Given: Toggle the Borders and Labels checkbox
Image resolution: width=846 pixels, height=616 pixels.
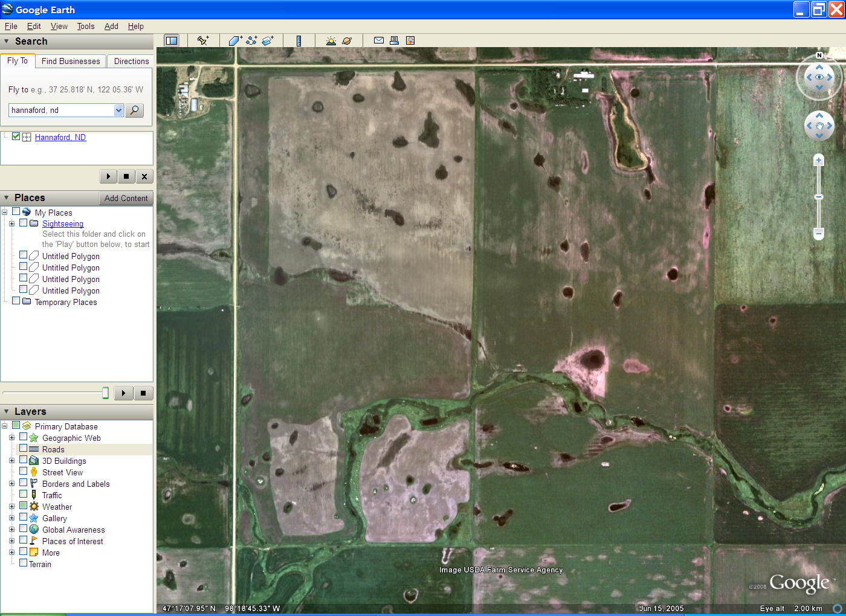Looking at the screenshot, I should click(x=24, y=483).
